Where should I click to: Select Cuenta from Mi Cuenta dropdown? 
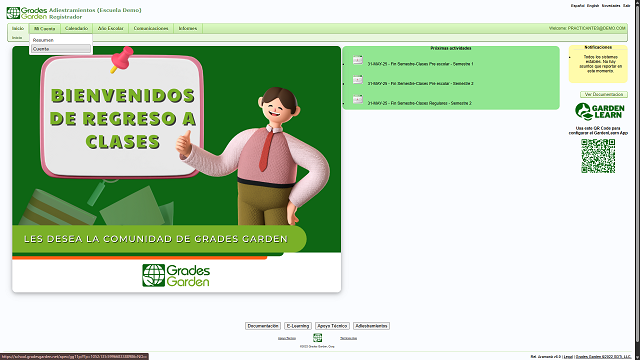tap(61, 49)
